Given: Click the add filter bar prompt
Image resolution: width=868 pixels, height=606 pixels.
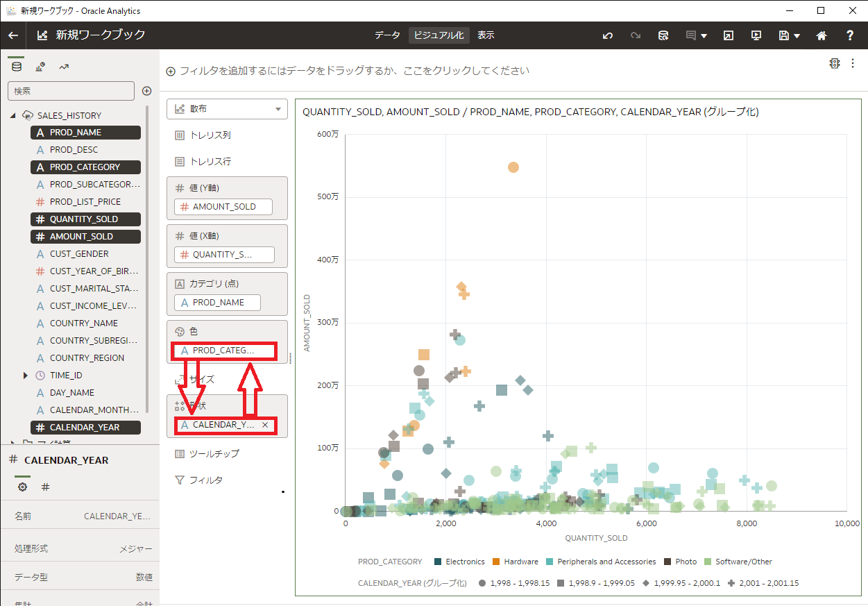Looking at the screenshot, I should [x=347, y=71].
